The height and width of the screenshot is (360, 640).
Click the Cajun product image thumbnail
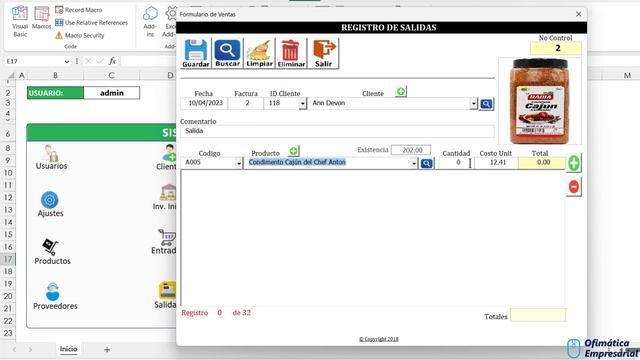(x=540, y=101)
